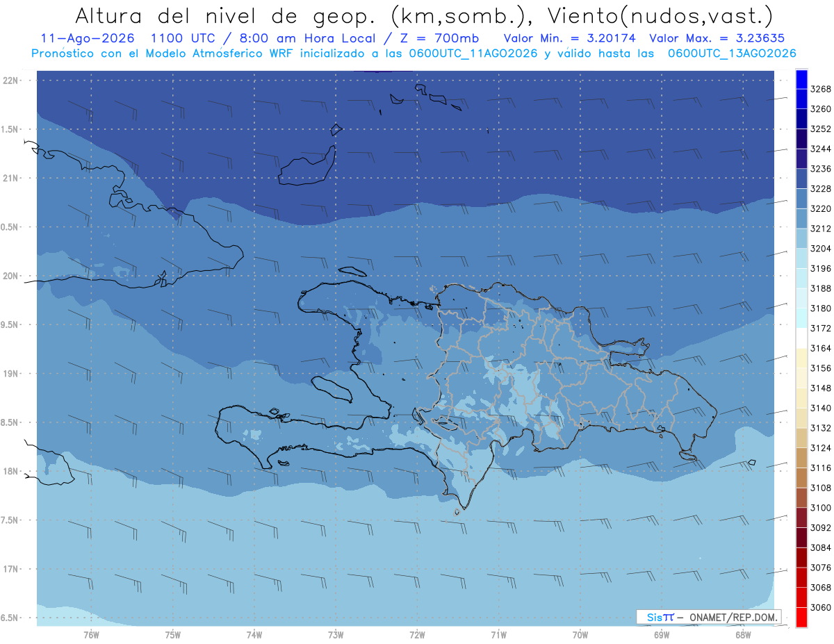Click the 72W longitude tick label
The height and width of the screenshot is (644, 834).
click(417, 635)
